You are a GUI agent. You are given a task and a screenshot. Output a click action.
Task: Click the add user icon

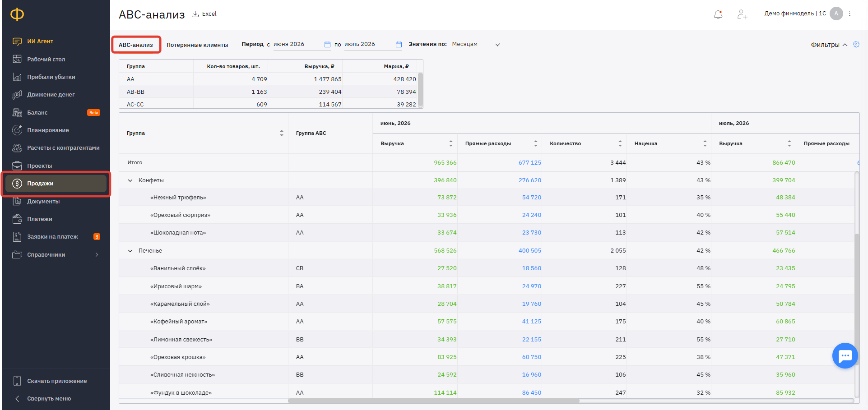(x=742, y=14)
